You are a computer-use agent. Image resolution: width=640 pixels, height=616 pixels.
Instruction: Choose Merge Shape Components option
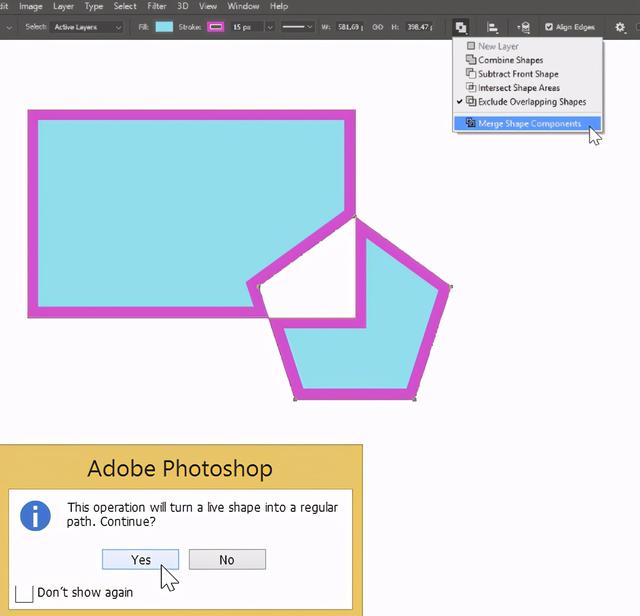point(527,124)
